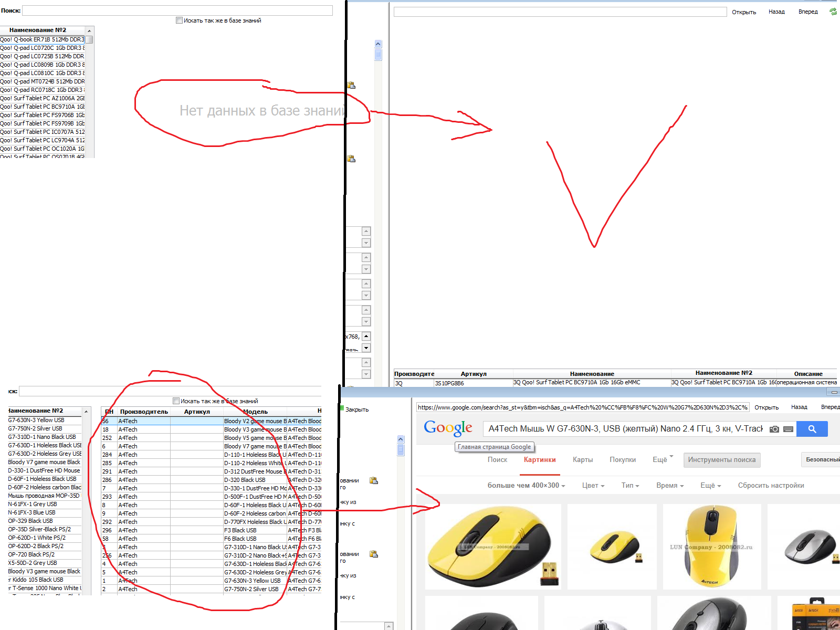Click Назад next to the Google URL
The height and width of the screenshot is (630, 840).
[799, 407]
